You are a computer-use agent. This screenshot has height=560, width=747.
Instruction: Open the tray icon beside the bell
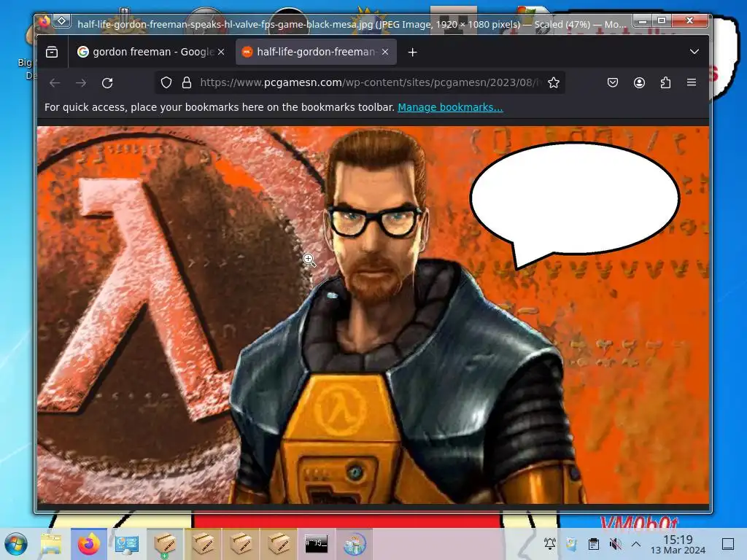(x=571, y=543)
